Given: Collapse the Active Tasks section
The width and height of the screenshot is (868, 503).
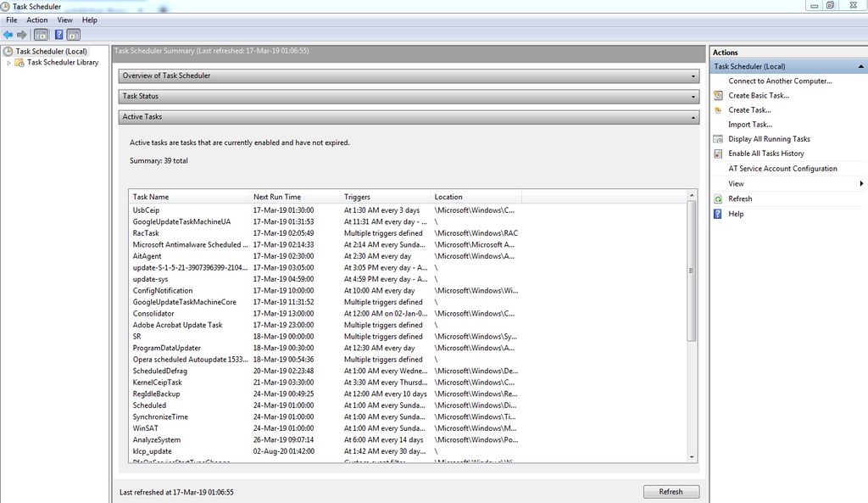Looking at the screenshot, I should click(x=693, y=117).
